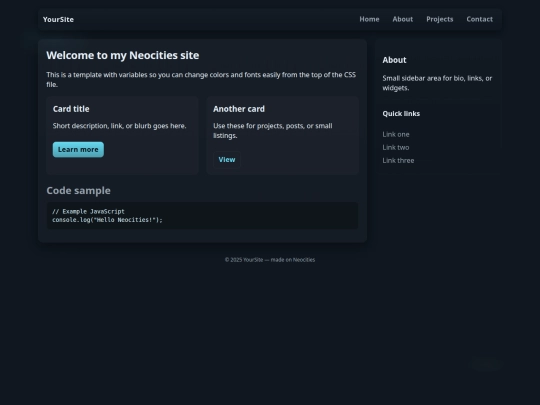Click the console.log code line
The height and width of the screenshot is (405, 540).
tap(107, 220)
